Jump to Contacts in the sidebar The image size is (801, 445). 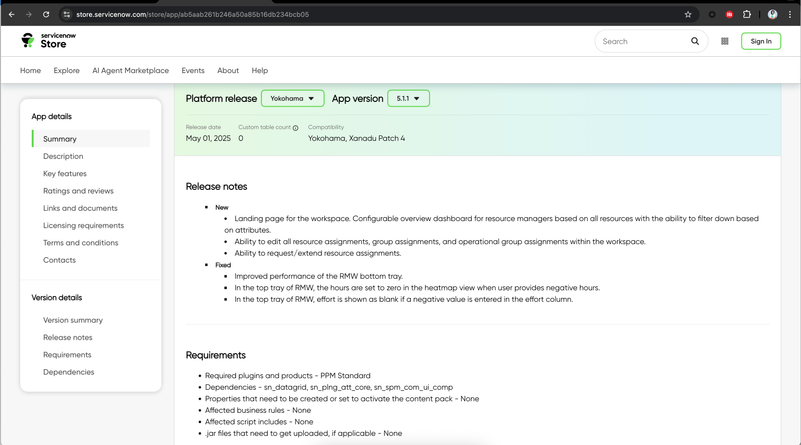coord(59,260)
